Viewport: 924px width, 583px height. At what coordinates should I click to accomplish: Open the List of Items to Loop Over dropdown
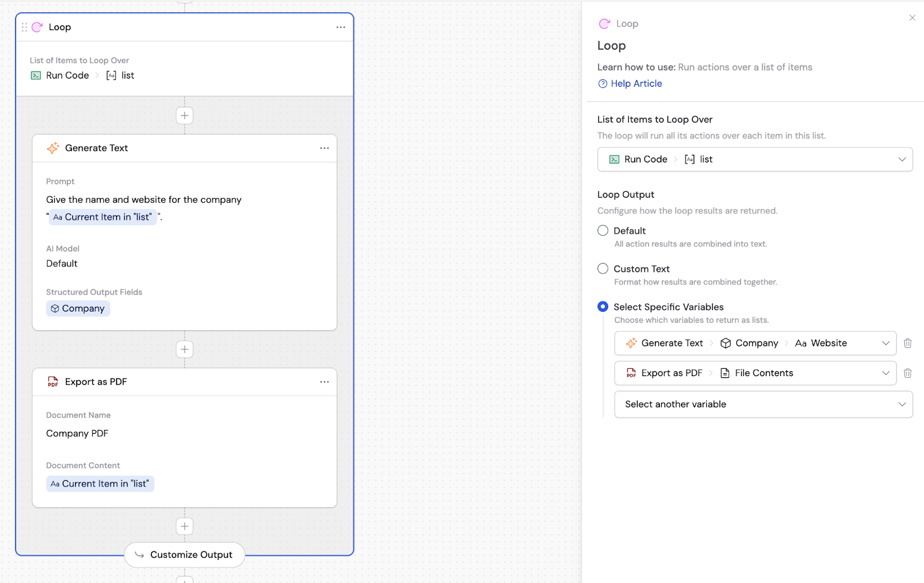[755, 159]
